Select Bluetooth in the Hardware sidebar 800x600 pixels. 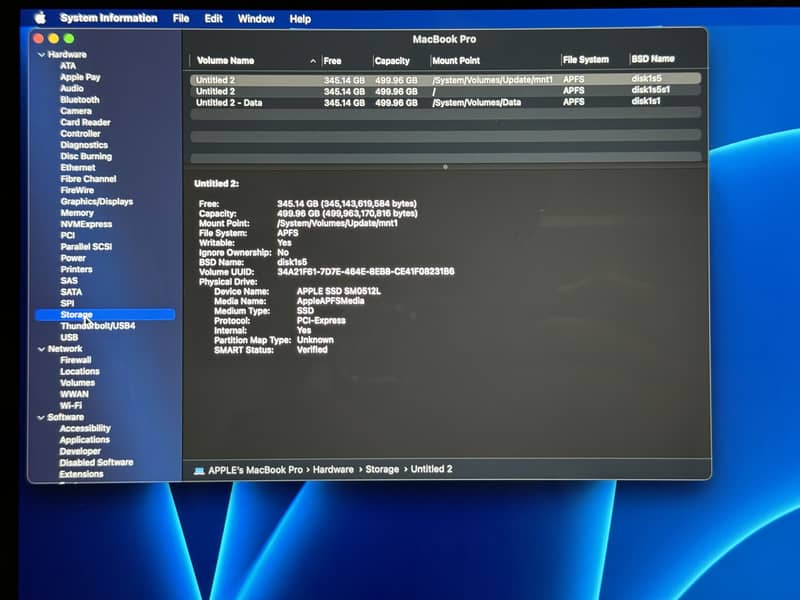[78, 99]
